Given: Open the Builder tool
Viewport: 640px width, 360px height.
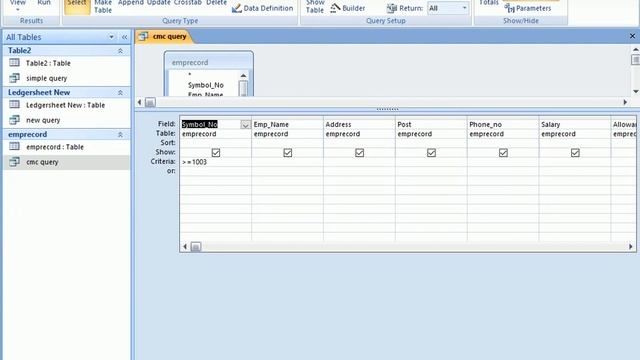Looking at the screenshot, I should 348,8.
